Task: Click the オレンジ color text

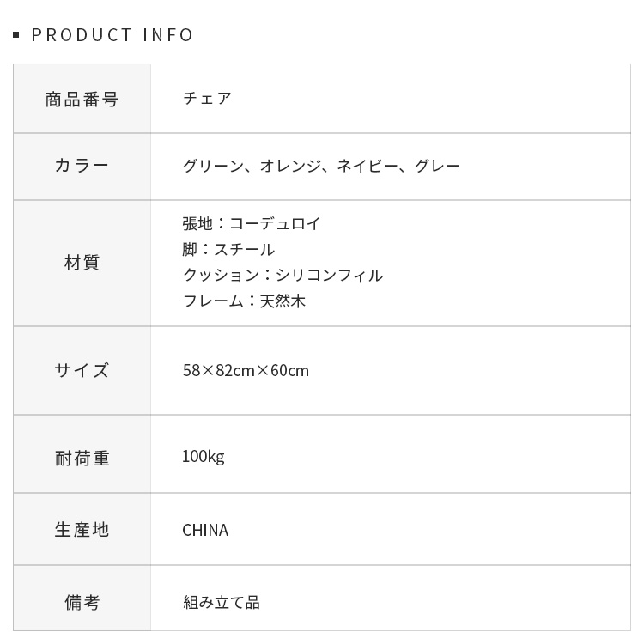Action: point(290,166)
